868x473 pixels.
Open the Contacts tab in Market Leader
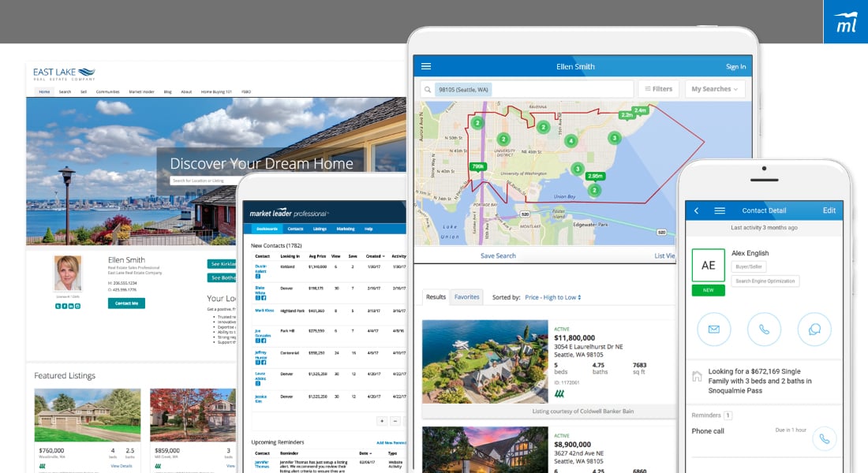[x=296, y=229]
